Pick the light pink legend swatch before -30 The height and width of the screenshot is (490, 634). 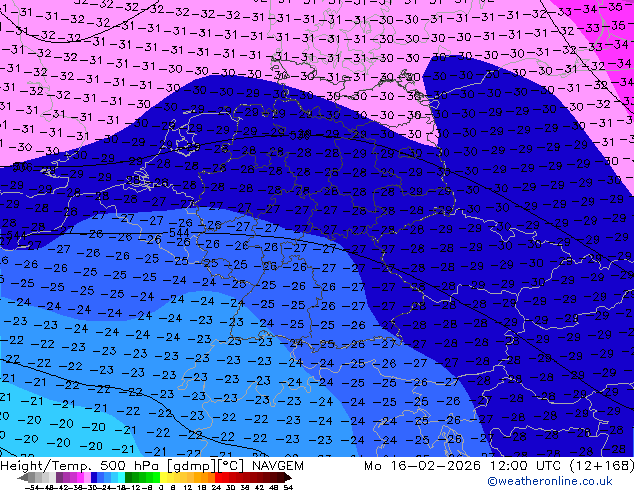pos(87,478)
